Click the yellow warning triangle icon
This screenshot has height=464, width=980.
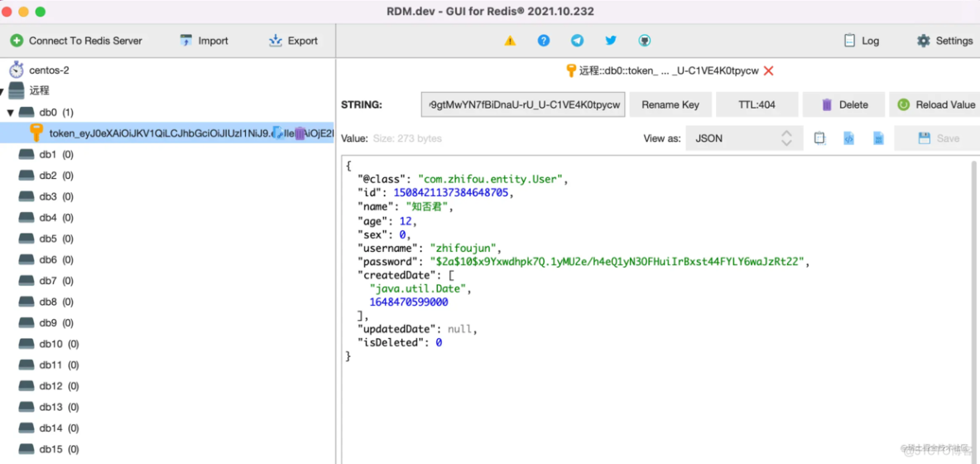pyautogui.click(x=510, y=41)
